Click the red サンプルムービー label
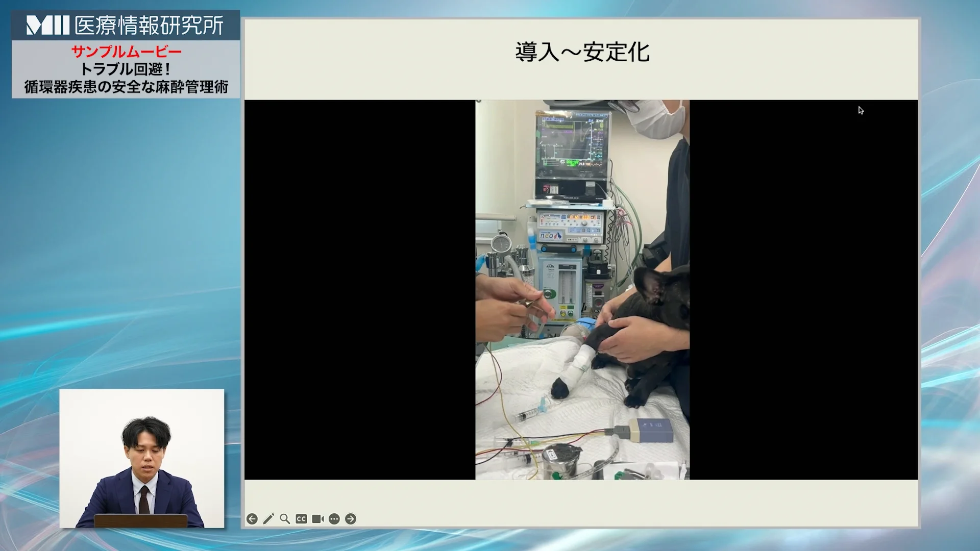 click(x=126, y=52)
